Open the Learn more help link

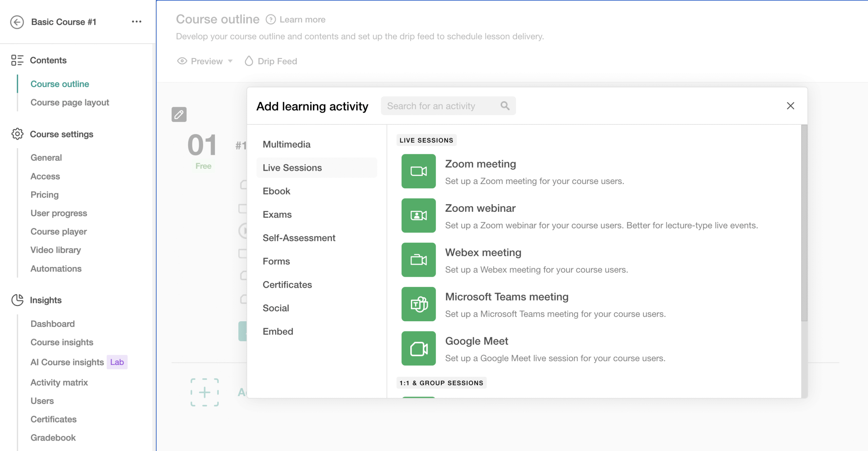pyautogui.click(x=302, y=20)
